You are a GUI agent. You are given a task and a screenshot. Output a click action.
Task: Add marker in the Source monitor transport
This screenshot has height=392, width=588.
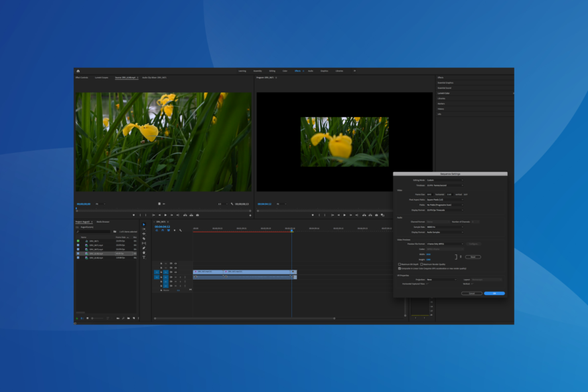tap(133, 215)
